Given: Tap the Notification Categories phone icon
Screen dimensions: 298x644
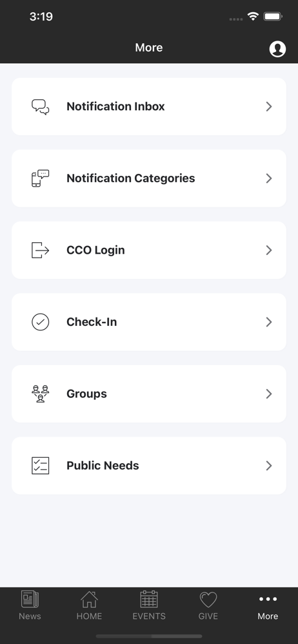Looking at the screenshot, I should coord(41,178).
